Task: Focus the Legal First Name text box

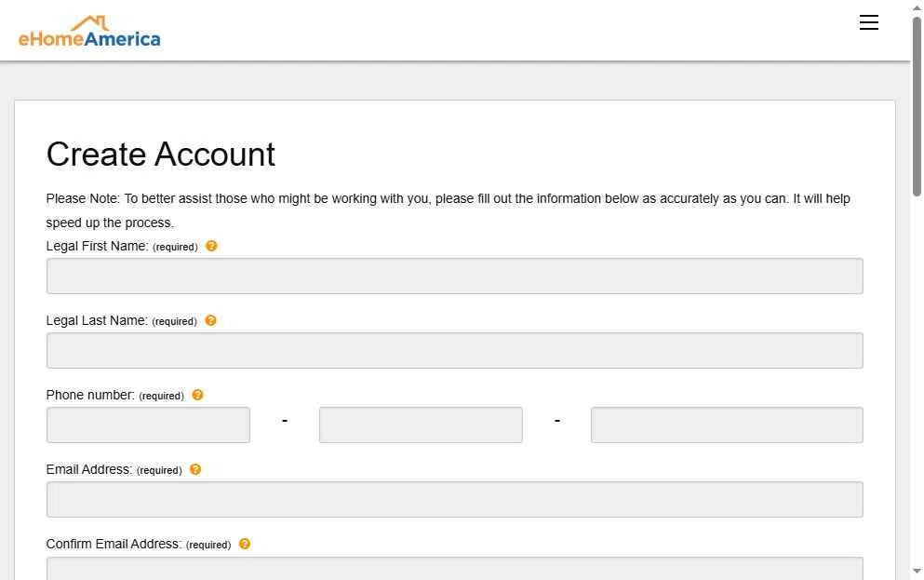Action: pos(454,277)
